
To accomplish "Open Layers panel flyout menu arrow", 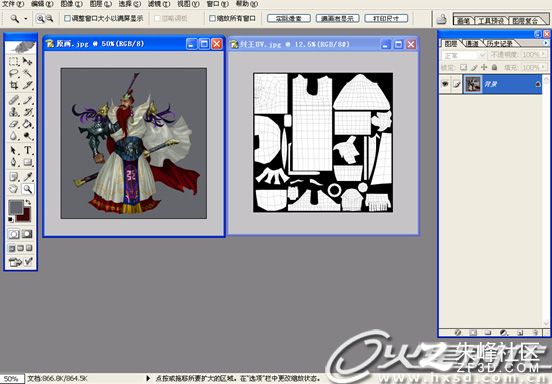I will tap(546, 43).
